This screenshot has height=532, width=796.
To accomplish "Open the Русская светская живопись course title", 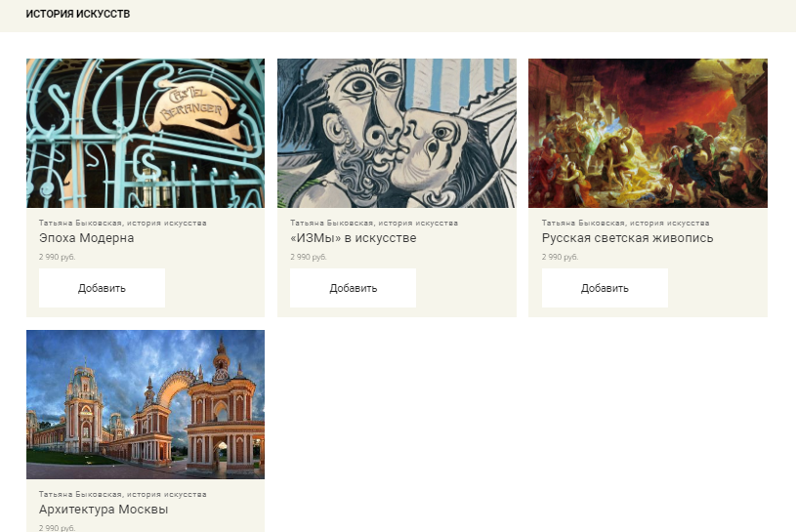I will 627,238.
